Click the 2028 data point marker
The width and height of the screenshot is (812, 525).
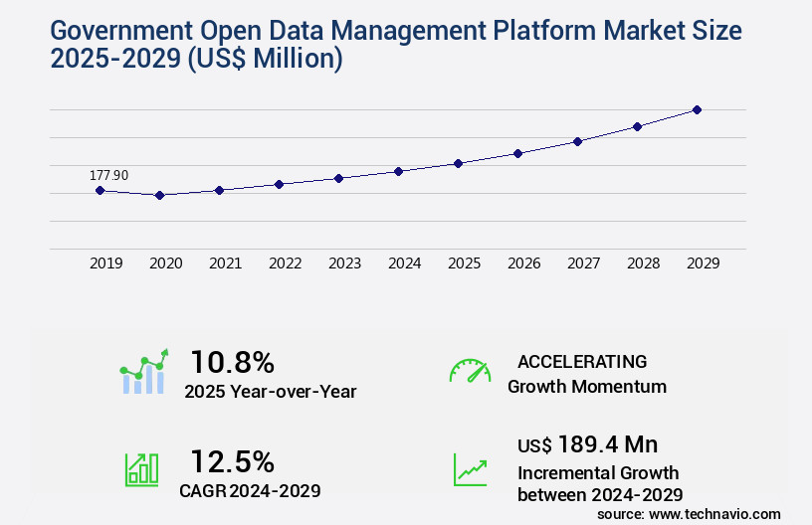coord(637,126)
